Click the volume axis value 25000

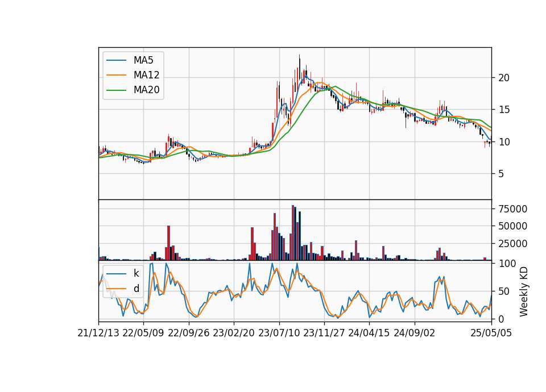[x=513, y=244]
